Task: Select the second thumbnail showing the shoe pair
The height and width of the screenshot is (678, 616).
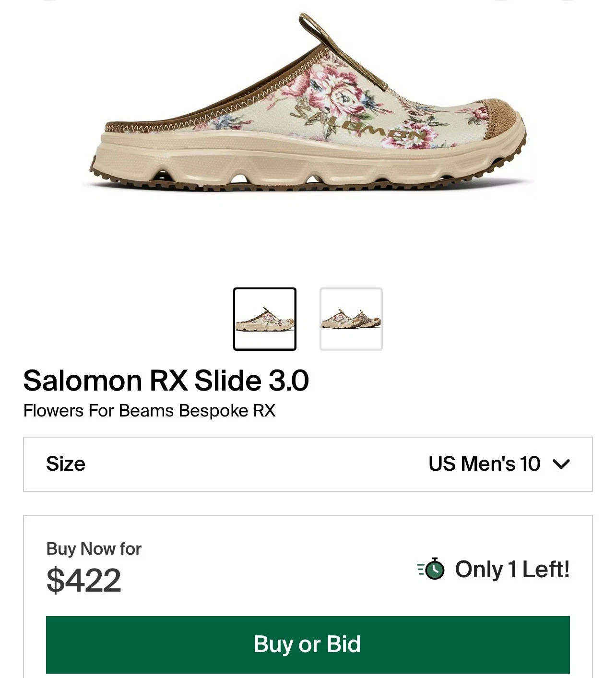Action: [352, 318]
